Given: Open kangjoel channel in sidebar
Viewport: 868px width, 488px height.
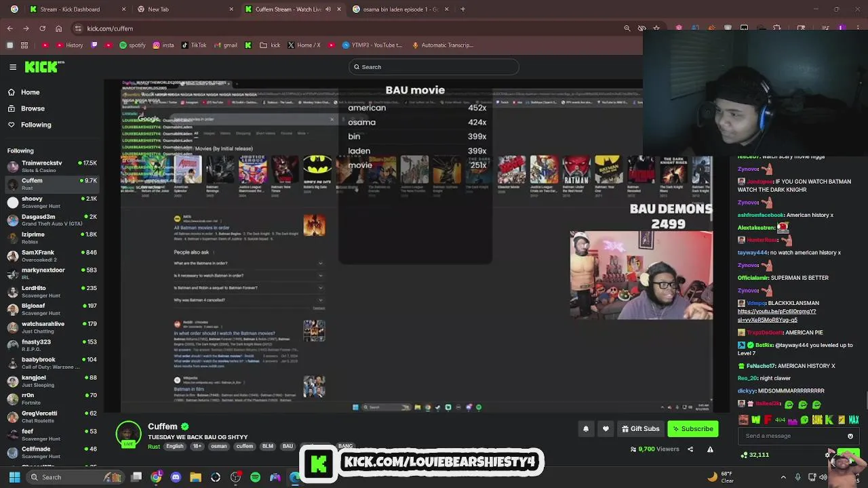Looking at the screenshot, I should pos(52,381).
